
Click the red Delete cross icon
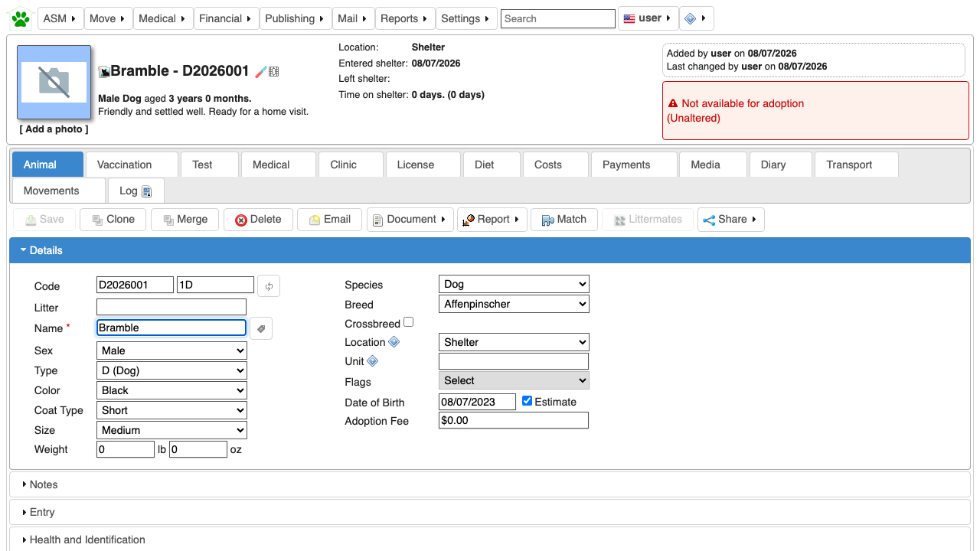[241, 220]
